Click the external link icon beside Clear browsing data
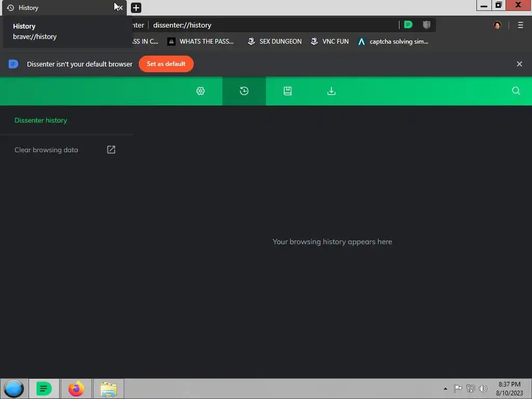This screenshot has width=532, height=399. pyautogui.click(x=111, y=150)
